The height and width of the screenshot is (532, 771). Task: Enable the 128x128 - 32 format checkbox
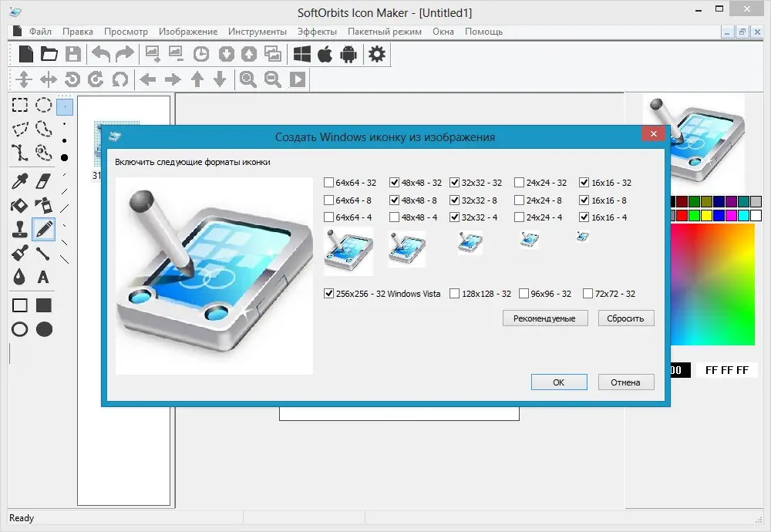point(455,294)
